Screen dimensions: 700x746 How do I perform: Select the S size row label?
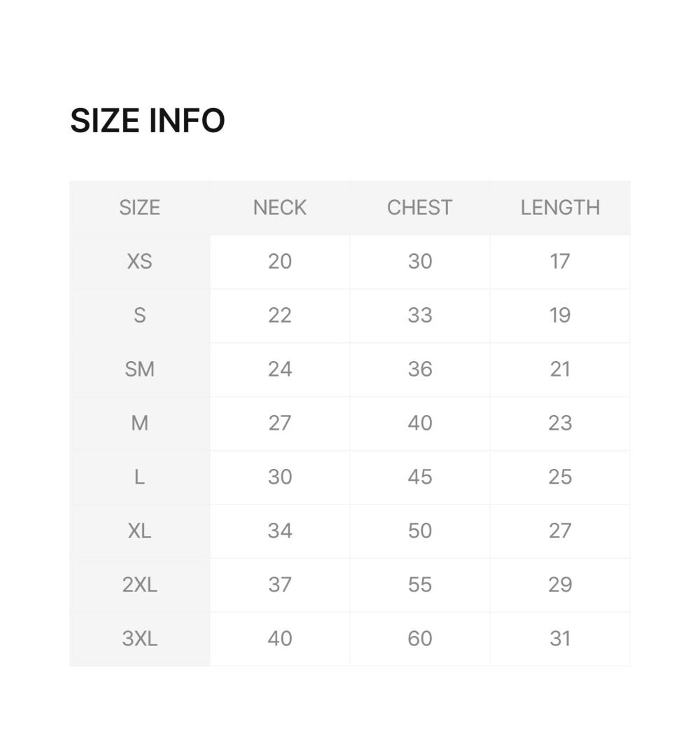tap(139, 316)
